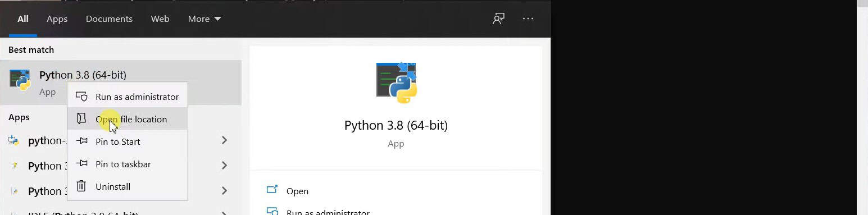Expand the second Apps result arrow
The image size is (868, 215).
click(224, 165)
